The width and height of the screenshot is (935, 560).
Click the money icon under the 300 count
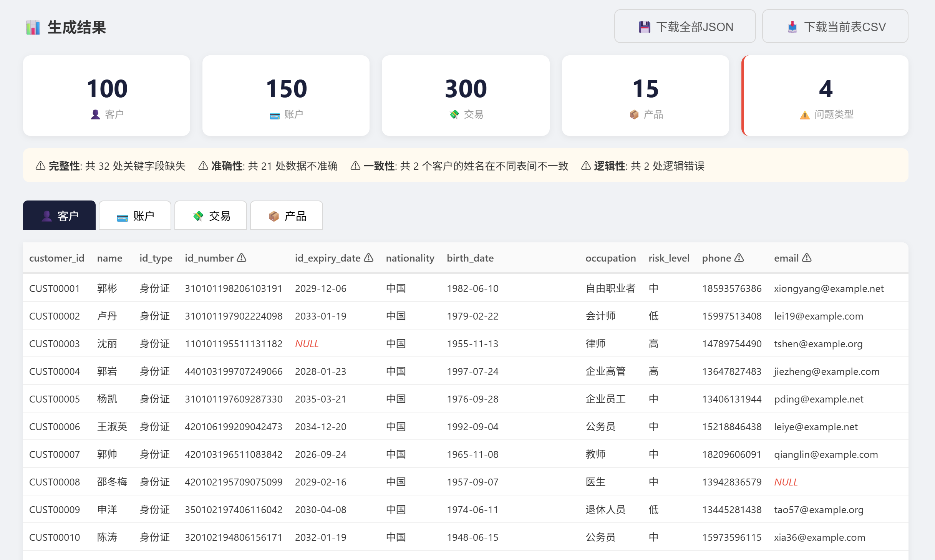pos(454,114)
